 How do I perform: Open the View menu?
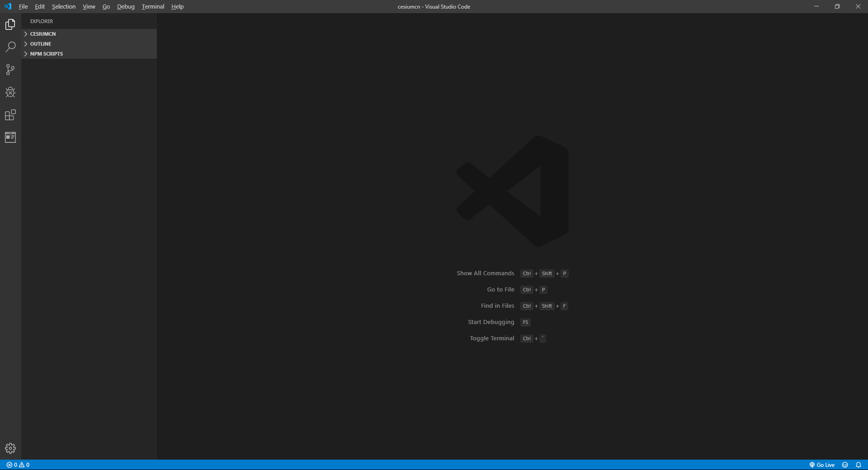pyautogui.click(x=89, y=7)
